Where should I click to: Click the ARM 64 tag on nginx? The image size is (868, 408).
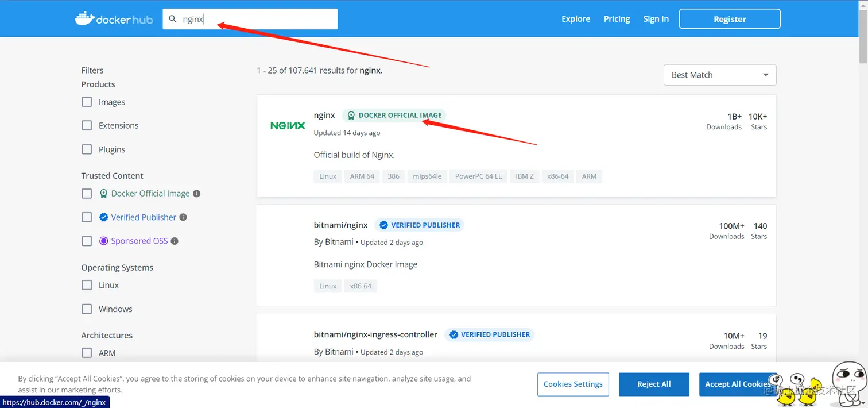click(x=362, y=176)
